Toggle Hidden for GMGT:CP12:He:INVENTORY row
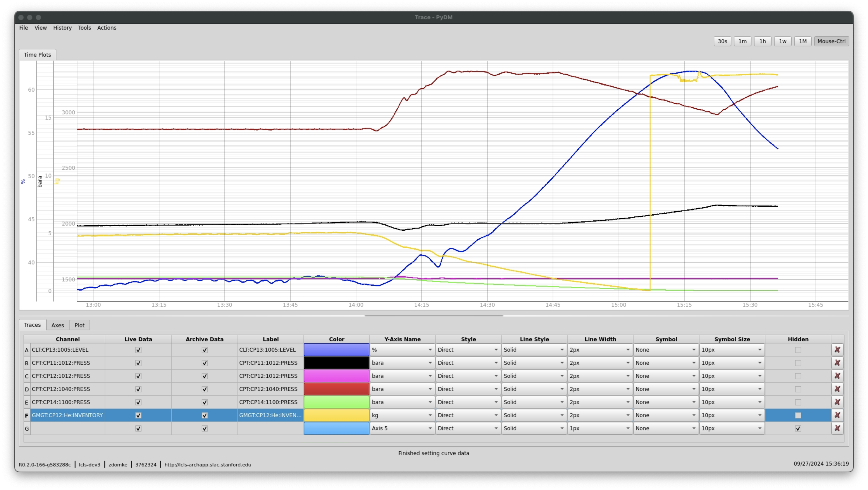Image resolution: width=868 pixels, height=490 pixels. pyautogui.click(x=798, y=416)
